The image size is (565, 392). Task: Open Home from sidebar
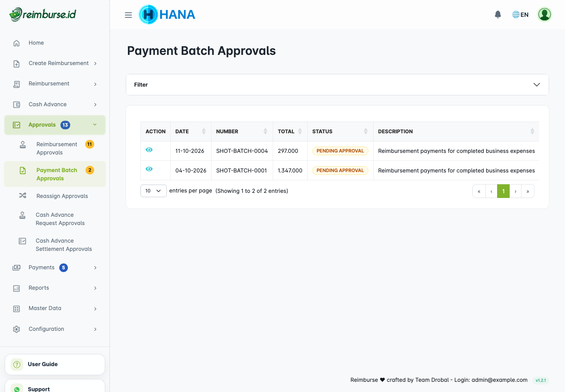[x=55, y=43]
